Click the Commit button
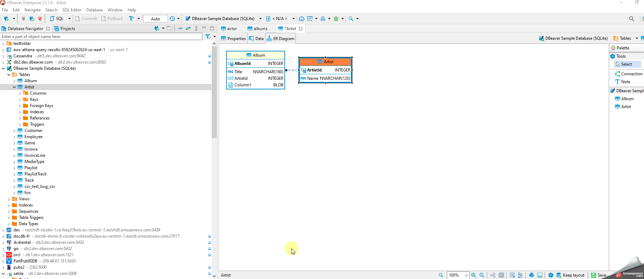This screenshot has width=644, height=279. click(x=86, y=19)
